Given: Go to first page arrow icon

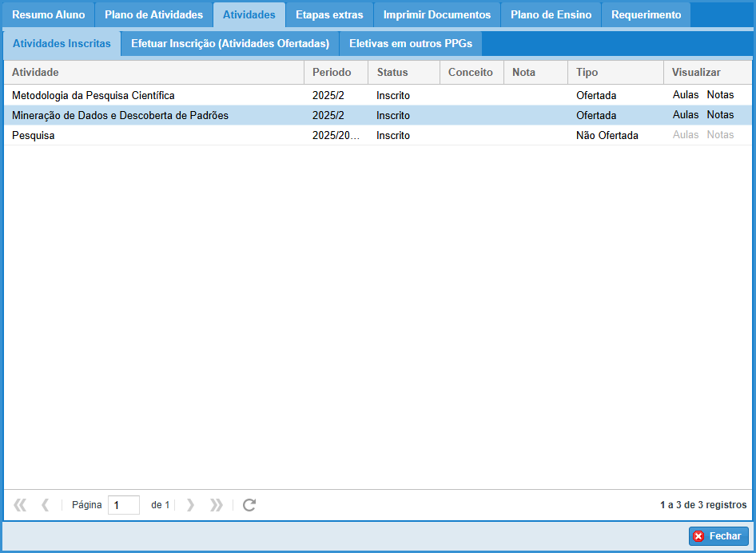Looking at the screenshot, I should point(20,505).
